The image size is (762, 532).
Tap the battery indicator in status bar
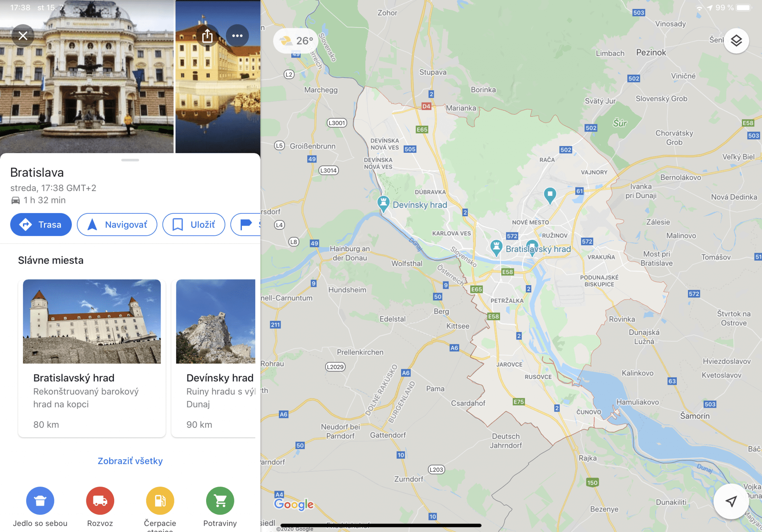tap(743, 7)
